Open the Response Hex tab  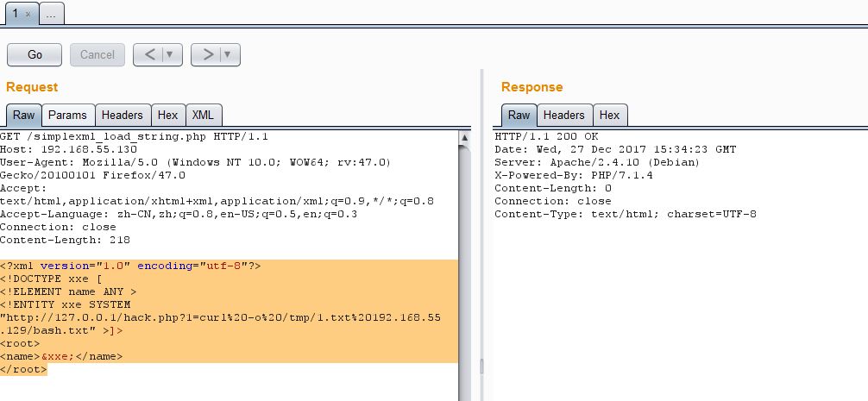point(609,115)
